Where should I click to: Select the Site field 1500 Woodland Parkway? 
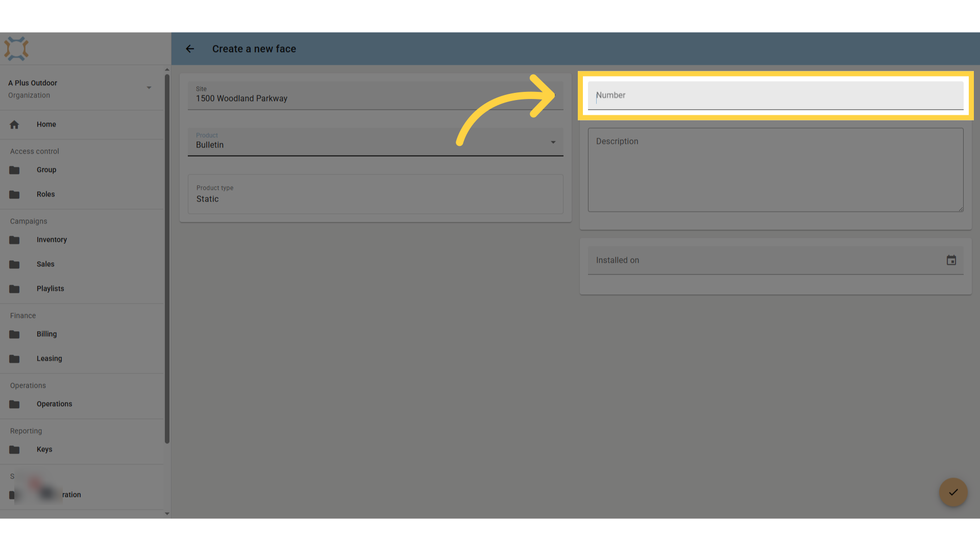(x=376, y=95)
